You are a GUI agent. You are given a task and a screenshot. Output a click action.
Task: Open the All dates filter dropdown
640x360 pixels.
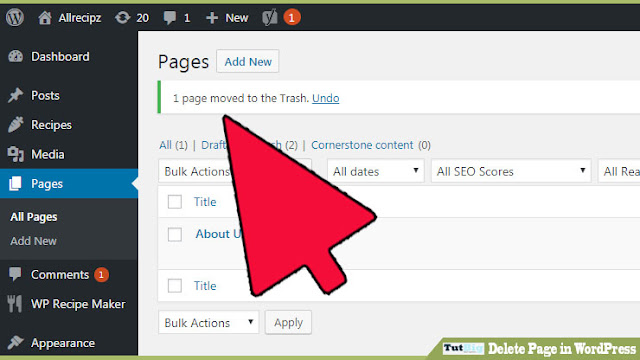376,171
